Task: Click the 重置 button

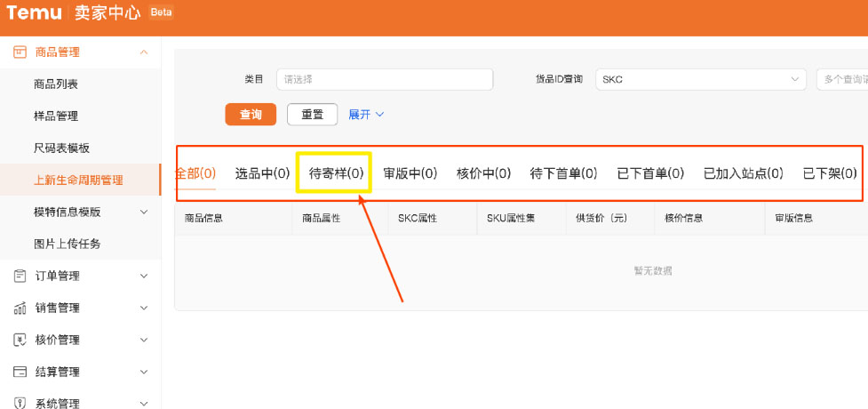Action: click(x=312, y=114)
